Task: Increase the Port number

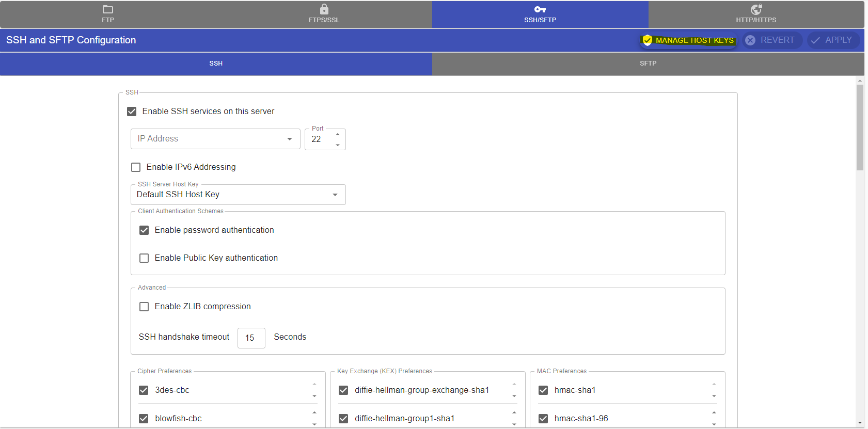Action: [x=338, y=134]
